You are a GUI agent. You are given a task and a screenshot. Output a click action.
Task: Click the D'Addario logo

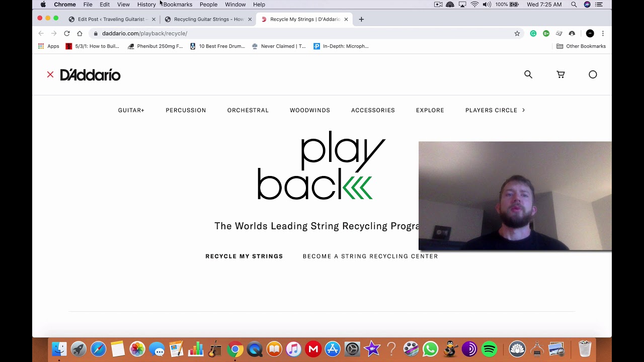tap(90, 75)
